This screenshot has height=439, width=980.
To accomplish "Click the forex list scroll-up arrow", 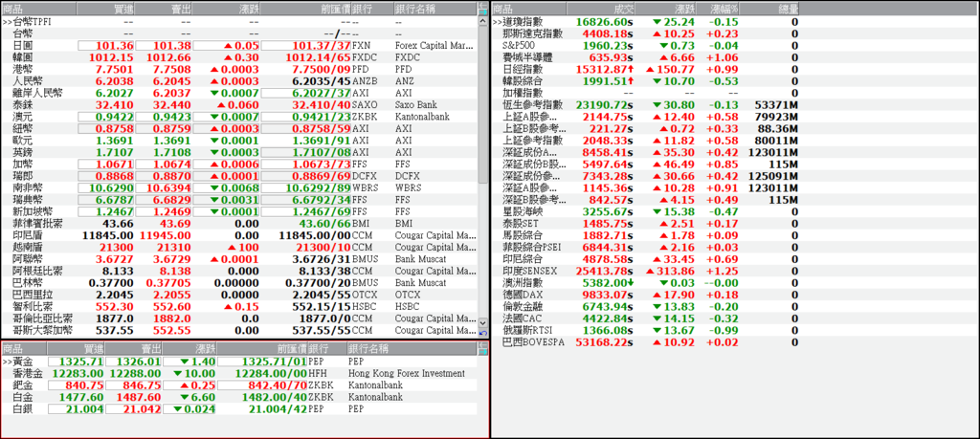I will pyautogui.click(x=483, y=21).
